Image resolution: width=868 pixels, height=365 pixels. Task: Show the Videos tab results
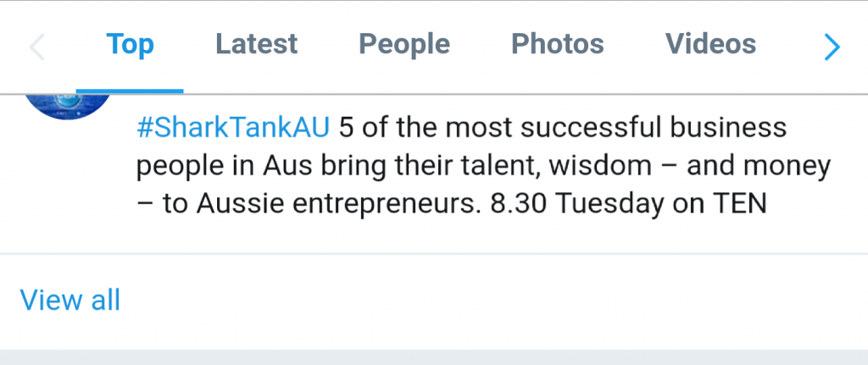710,44
